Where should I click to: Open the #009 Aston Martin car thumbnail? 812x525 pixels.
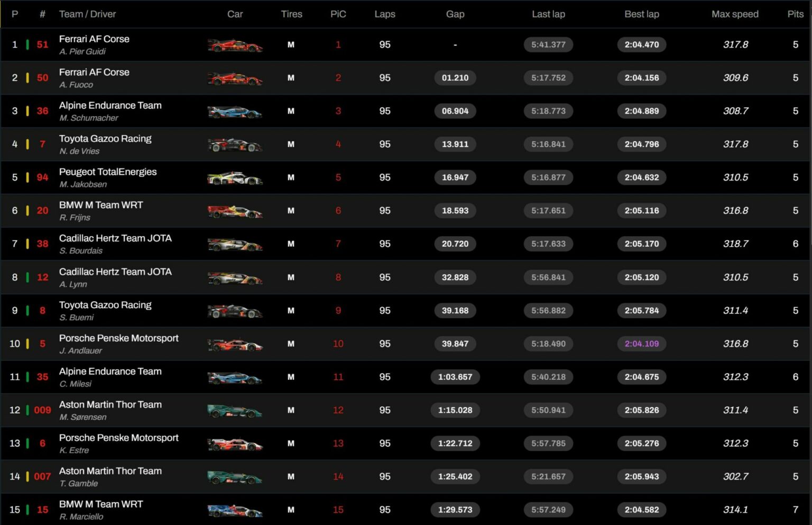235,411
